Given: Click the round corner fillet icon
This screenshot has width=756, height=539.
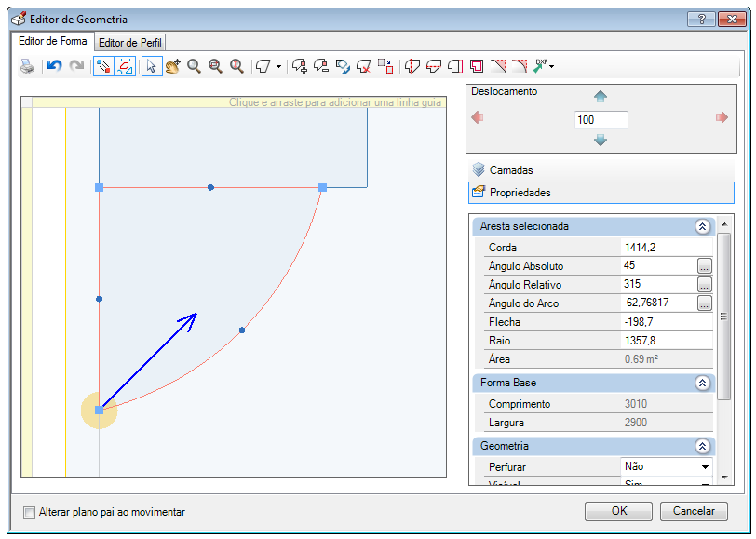Looking at the screenshot, I should pyautogui.click(x=520, y=66).
